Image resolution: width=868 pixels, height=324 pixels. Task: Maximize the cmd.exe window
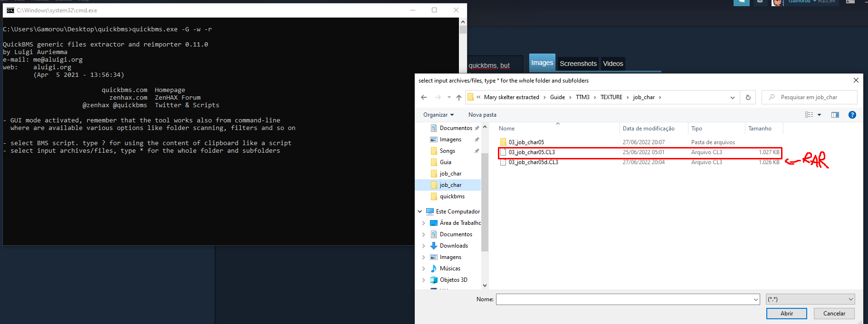tap(434, 10)
